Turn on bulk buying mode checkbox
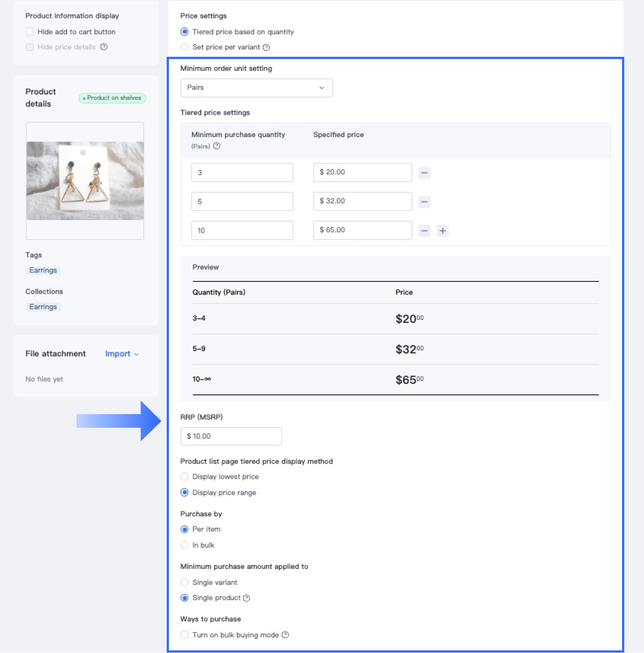The height and width of the screenshot is (653, 644). pyautogui.click(x=184, y=635)
